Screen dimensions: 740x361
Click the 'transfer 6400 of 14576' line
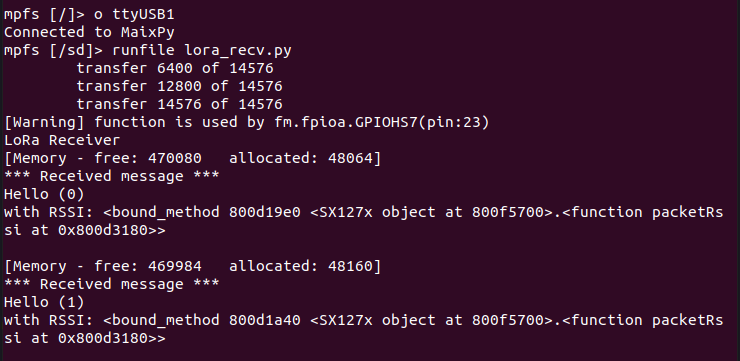[x=175, y=68]
